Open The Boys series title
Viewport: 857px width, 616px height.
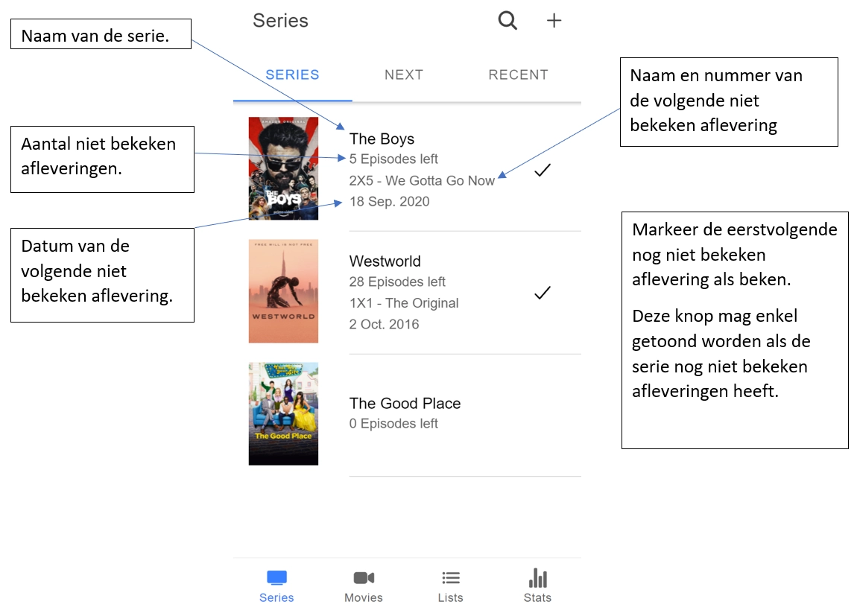[x=382, y=139]
